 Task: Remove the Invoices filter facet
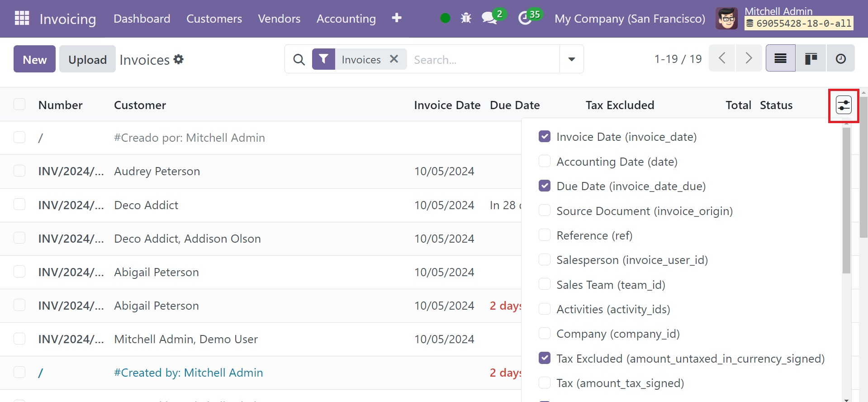click(394, 59)
